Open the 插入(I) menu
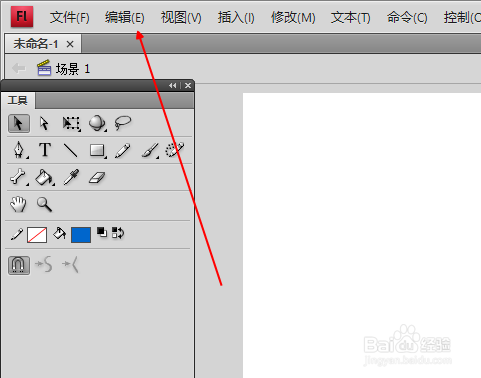 pyautogui.click(x=236, y=17)
